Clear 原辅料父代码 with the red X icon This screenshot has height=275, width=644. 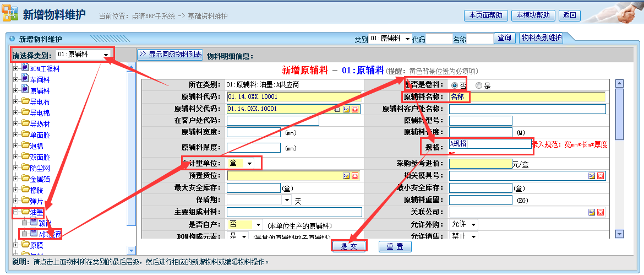tap(355, 109)
